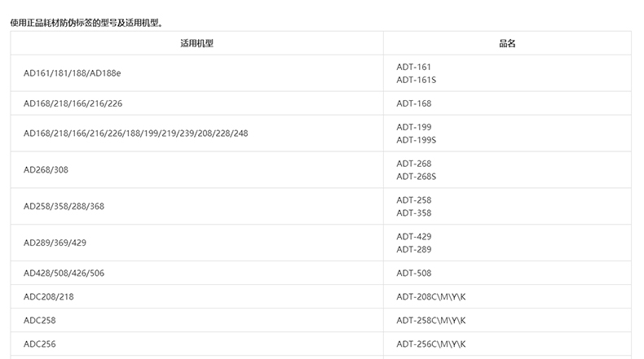This screenshot has width=644, height=359.
Task: Click the AD428/508/426/506 model cell
Action: pos(64,274)
